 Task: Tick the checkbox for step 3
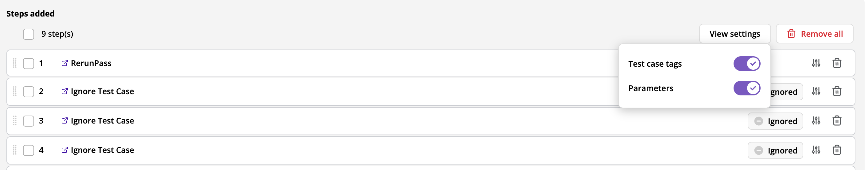click(29, 120)
